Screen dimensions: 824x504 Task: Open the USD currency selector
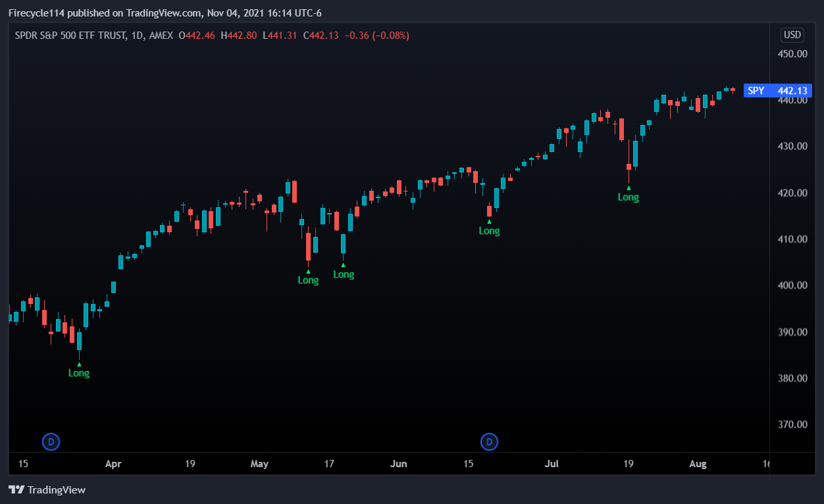point(792,35)
